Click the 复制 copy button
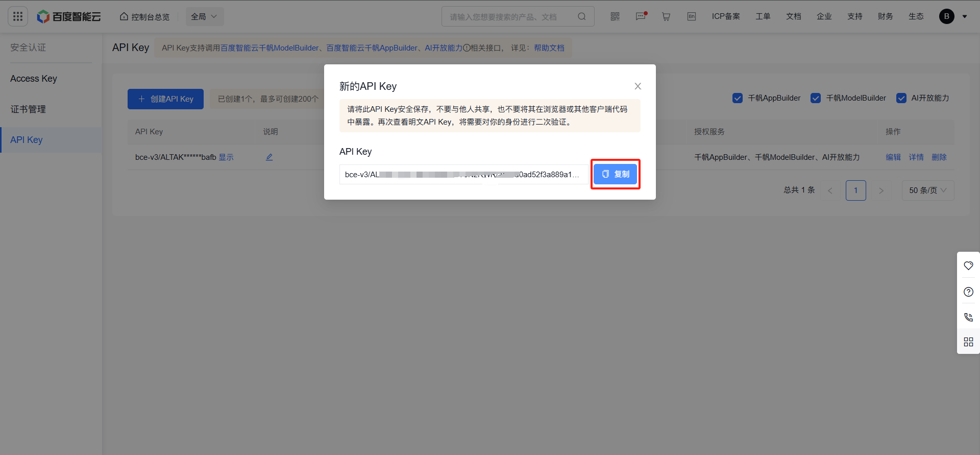980x455 pixels. 616,174
